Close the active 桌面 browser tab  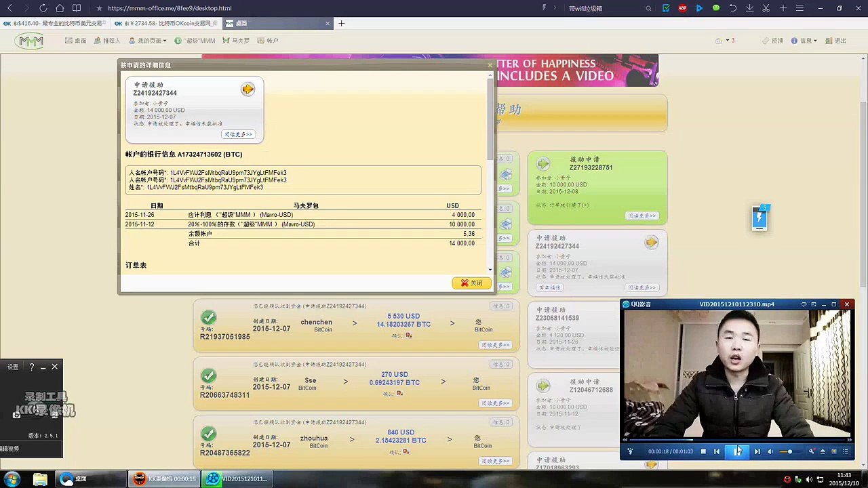point(328,23)
